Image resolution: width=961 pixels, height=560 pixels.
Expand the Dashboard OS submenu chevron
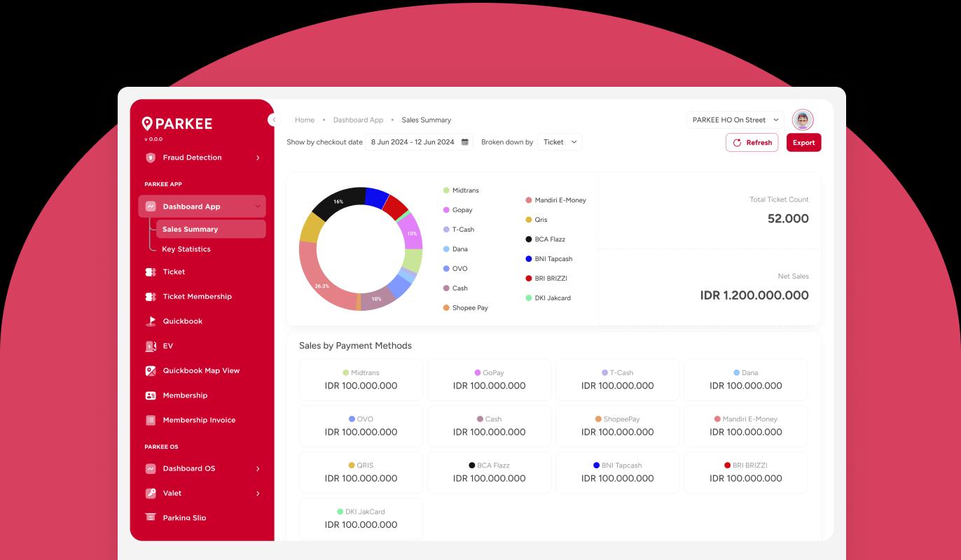258,469
